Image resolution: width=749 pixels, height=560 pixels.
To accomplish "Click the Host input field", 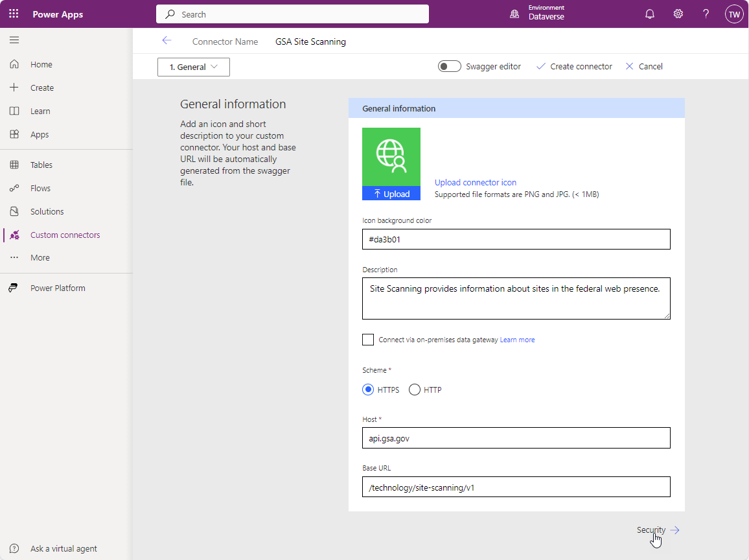I will point(516,437).
